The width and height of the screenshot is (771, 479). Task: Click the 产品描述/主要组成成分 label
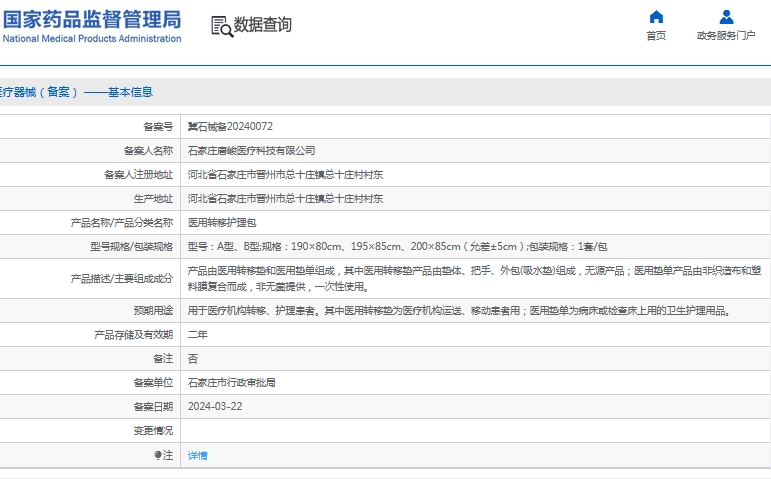click(x=122, y=279)
